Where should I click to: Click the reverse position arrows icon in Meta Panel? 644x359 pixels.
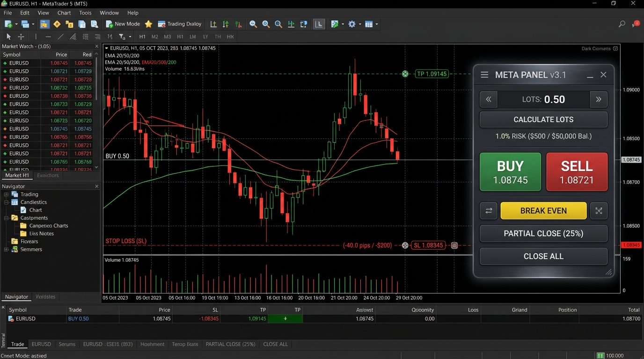pos(489,211)
